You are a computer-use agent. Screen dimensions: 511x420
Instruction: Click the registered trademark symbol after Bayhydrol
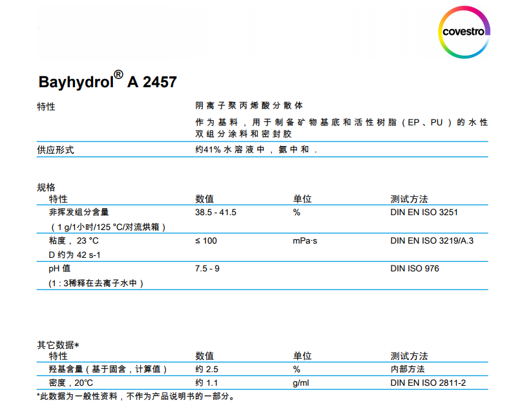click(119, 74)
